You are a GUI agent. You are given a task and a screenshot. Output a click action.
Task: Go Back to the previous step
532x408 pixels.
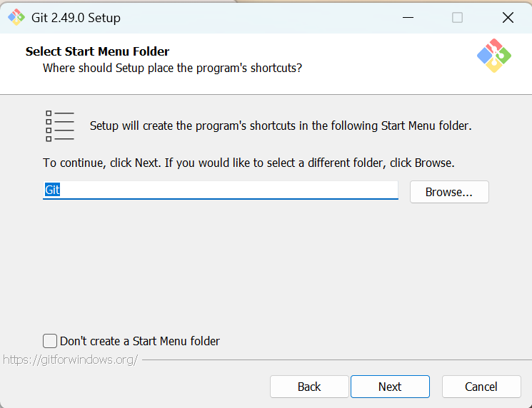(309, 387)
